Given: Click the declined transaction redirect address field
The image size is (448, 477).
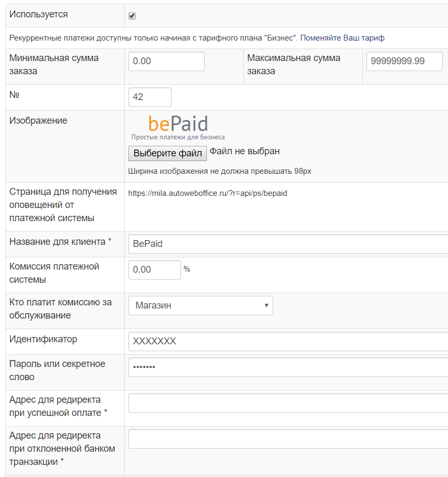Looking at the screenshot, I should coord(287,439).
